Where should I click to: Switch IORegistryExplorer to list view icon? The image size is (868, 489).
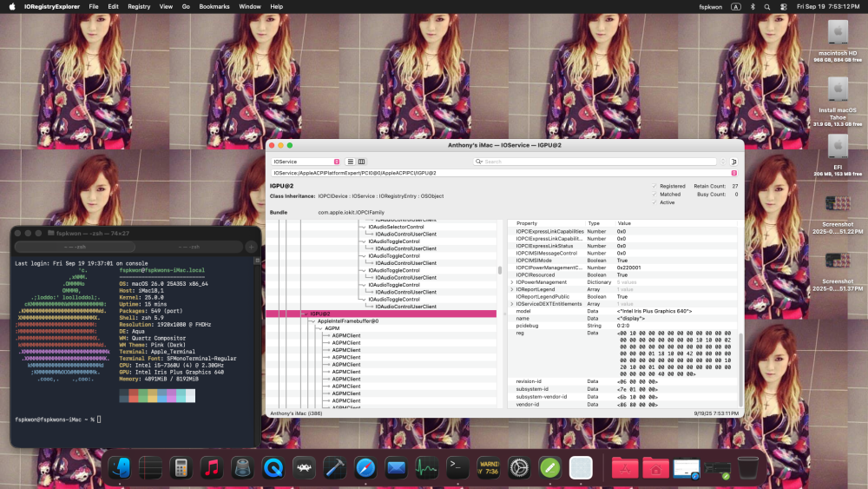pos(351,162)
